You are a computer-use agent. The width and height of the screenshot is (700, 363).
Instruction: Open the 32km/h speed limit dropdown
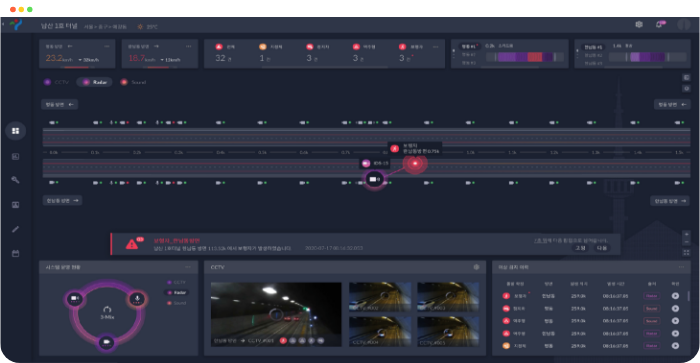88,60
